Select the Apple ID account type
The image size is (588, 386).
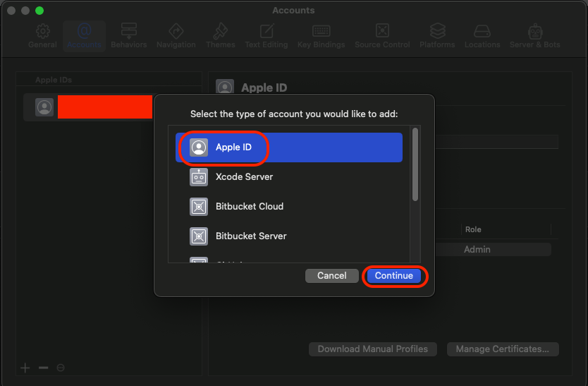pyautogui.click(x=289, y=147)
